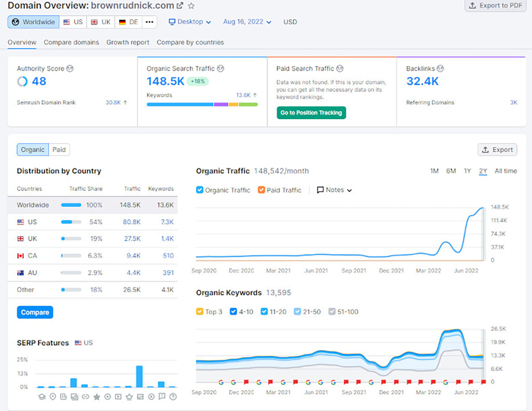Switch to the Compare domains tab
The width and height of the screenshot is (532, 411).
click(71, 42)
